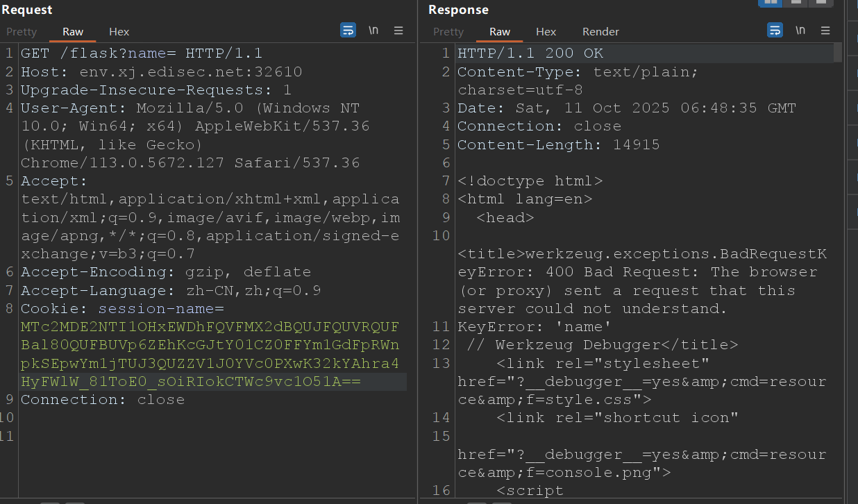Click the Response panel vertical scrollbar

click(x=837, y=53)
